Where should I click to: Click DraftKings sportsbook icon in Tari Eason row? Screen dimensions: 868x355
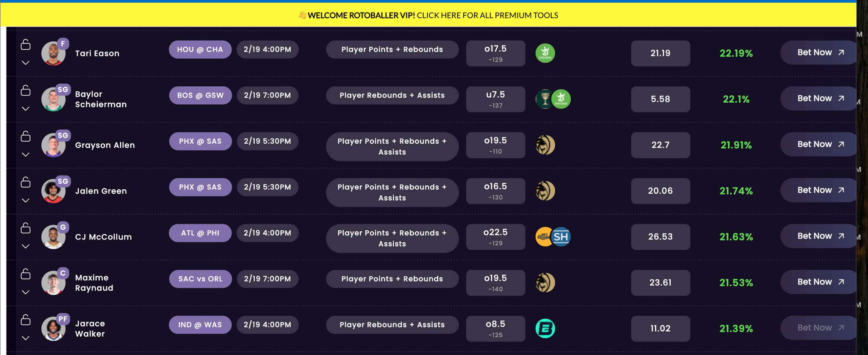(x=545, y=53)
